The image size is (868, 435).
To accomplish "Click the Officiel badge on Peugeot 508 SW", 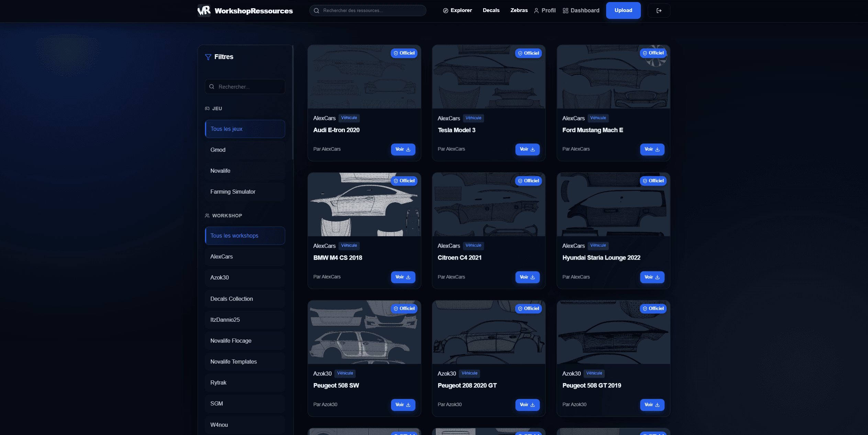I will 404,309.
